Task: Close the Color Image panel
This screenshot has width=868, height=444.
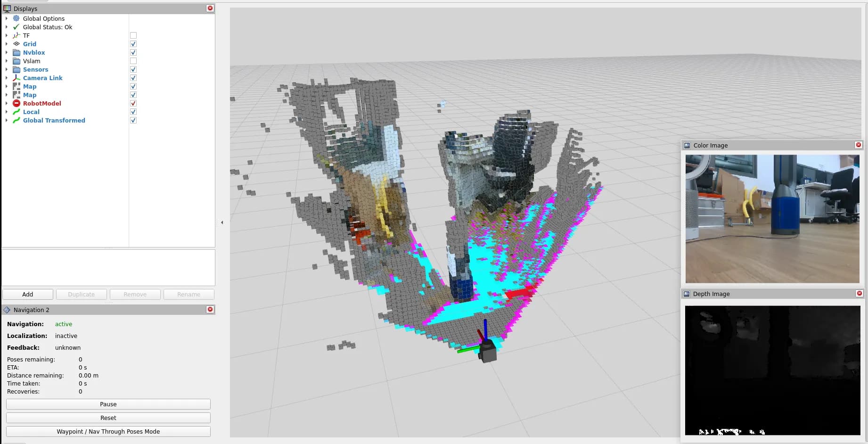Action: [859, 145]
